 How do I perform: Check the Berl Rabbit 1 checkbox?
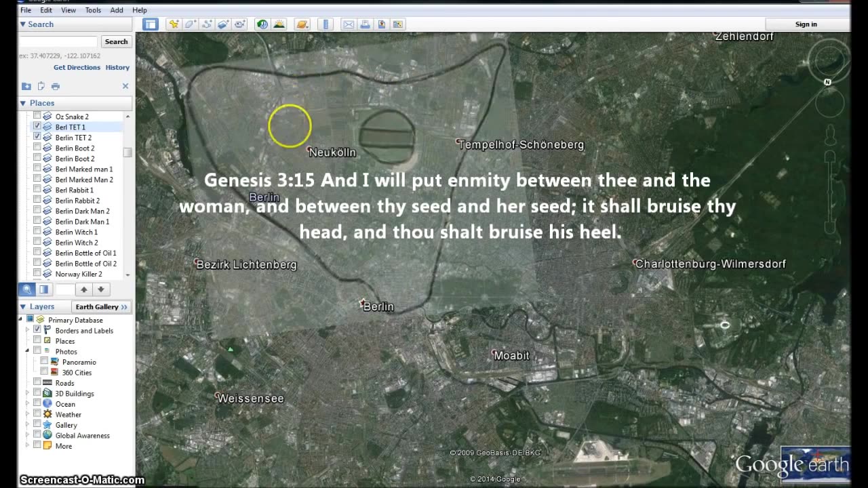(37, 190)
